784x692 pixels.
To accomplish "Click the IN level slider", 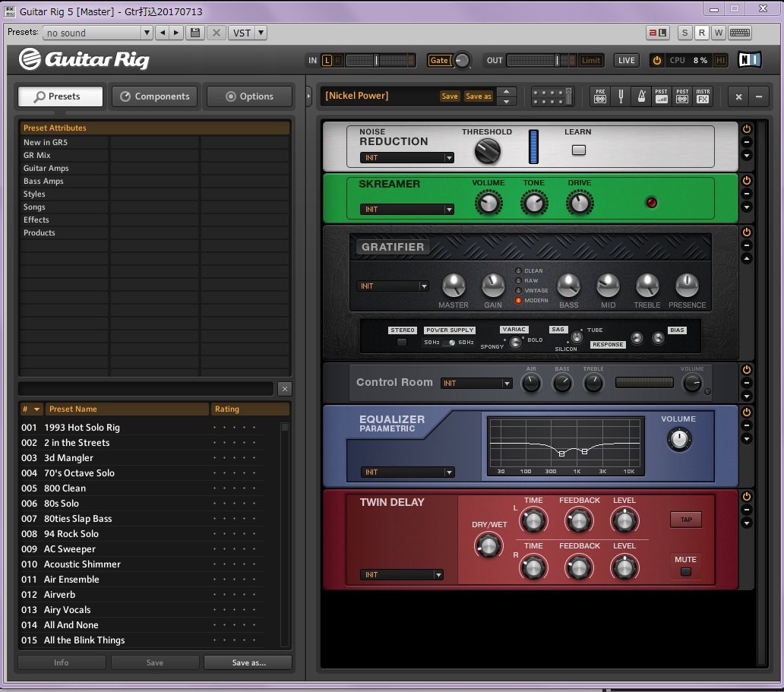I will click(380, 61).
